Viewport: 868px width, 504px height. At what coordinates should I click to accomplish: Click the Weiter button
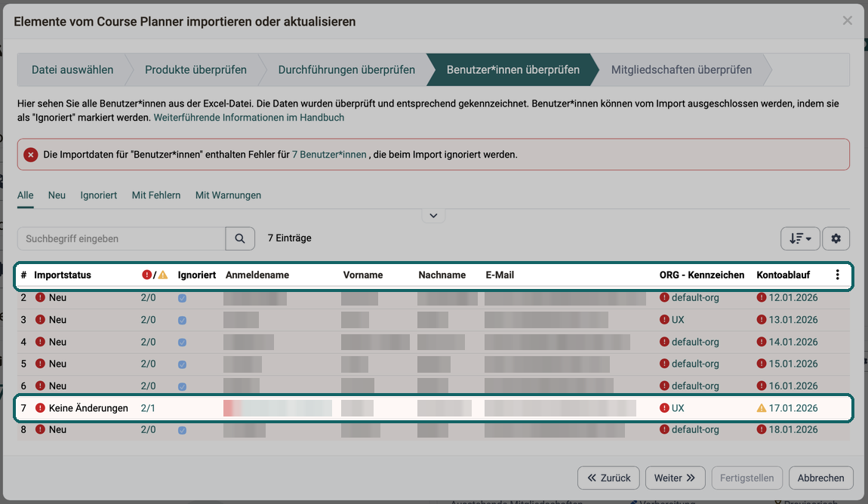pyautogui.click(x=675, y=478)
